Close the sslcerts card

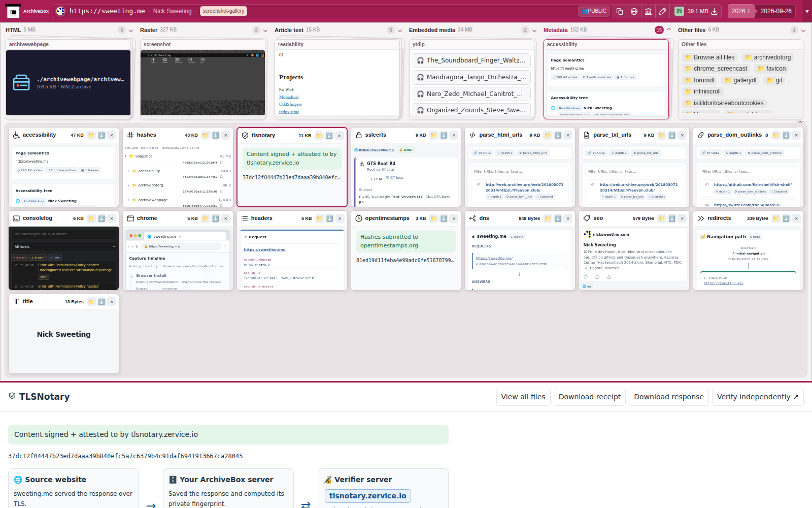tap(454, 135)
